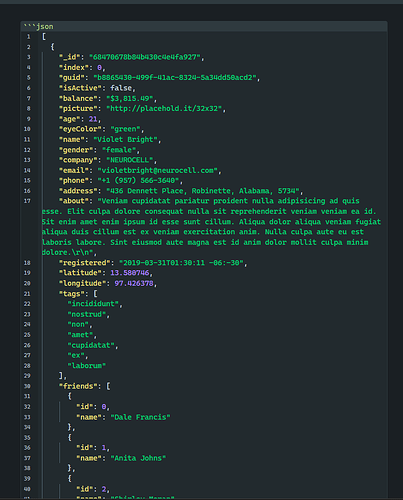The height and width of the screenshot is (500, 403).
Task: Click the phone number string value
Action: click(x=138, y=181)
